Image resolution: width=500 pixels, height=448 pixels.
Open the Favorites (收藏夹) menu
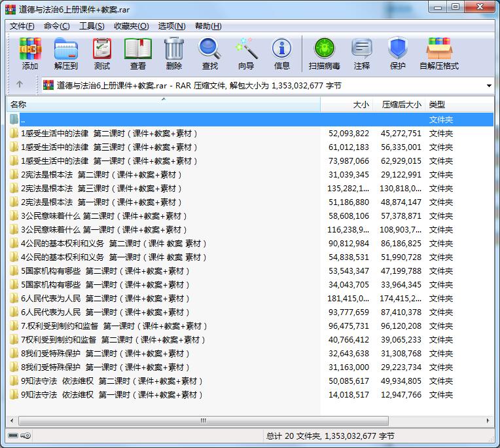tap(132, 26)
